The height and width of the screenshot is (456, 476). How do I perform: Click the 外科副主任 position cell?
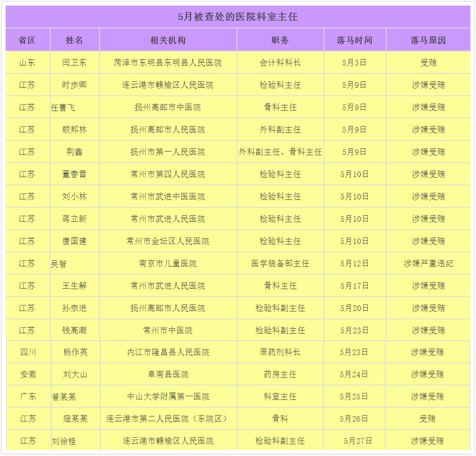pyautogui.click(x=280, y=130)
